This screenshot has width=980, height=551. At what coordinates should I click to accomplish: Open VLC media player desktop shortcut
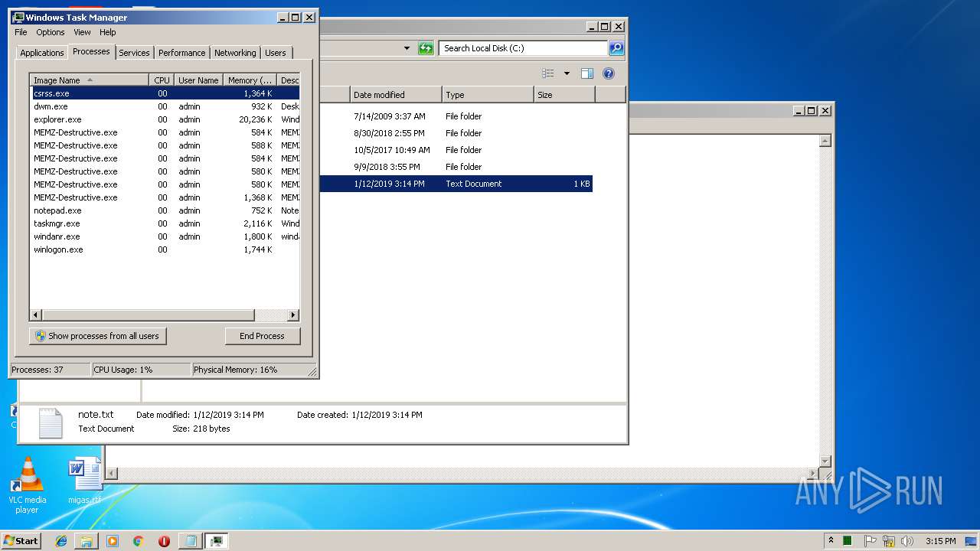(27, 485)
